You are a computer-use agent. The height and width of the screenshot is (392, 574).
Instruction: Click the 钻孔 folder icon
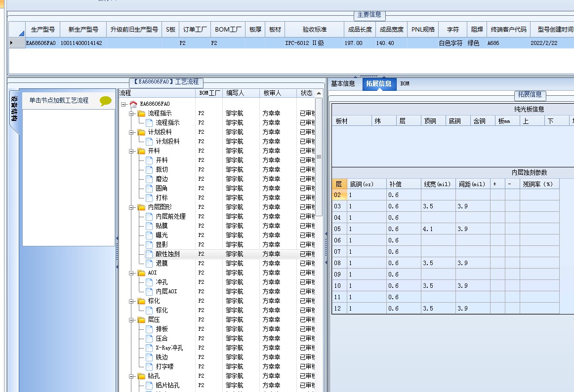(141, 376)
